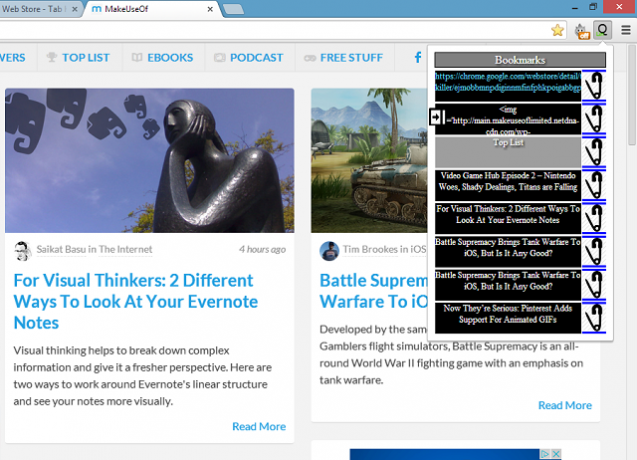The image size is (637, 460).
Task: Click the thinking statue article thumbnail
Action: click(x=150, y=161)
